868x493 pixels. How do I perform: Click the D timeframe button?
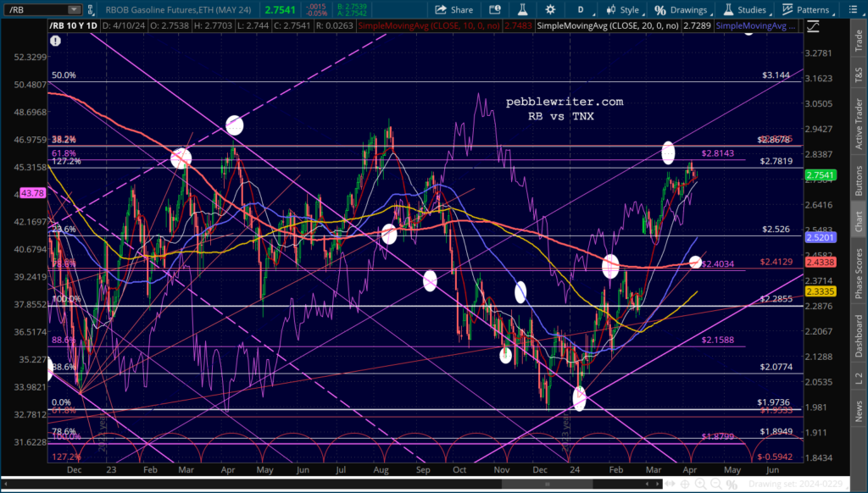580,10
